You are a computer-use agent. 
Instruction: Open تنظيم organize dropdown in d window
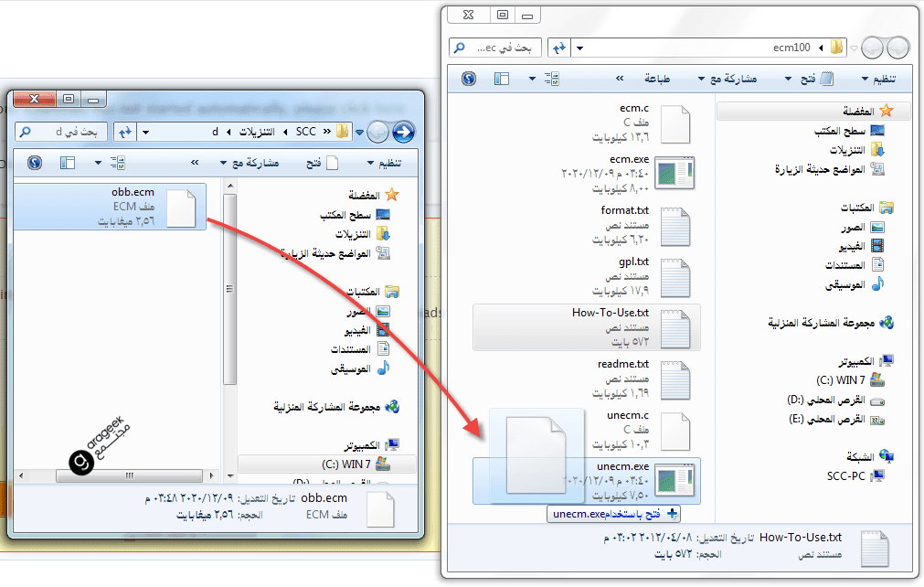click(386, 164)
